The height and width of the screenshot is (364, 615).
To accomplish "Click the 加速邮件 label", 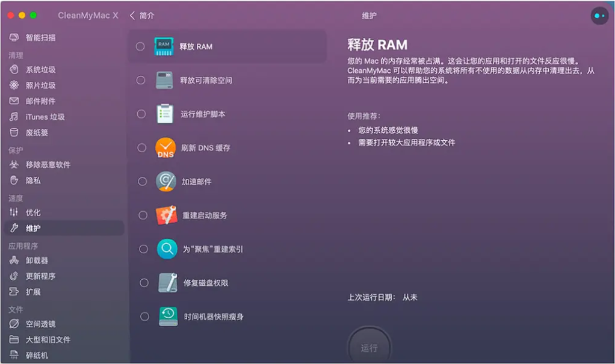I will [197, 182].
